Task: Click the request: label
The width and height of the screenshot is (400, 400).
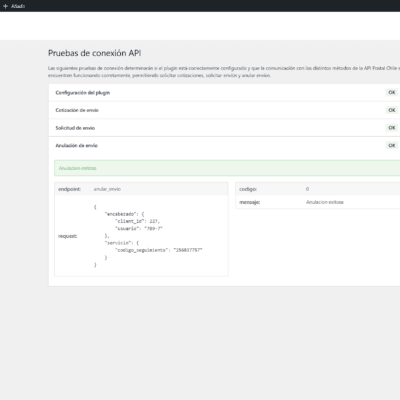Action: [67, 236]
